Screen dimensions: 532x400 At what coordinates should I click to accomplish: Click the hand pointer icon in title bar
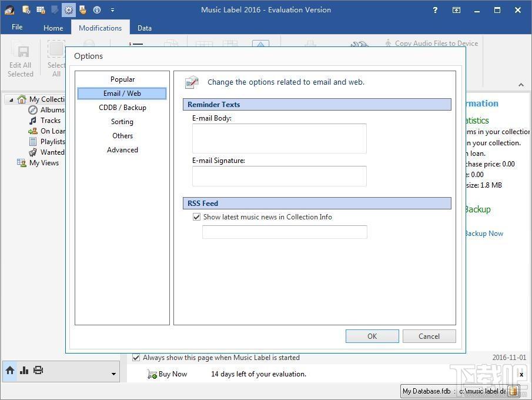click(83, 10)
